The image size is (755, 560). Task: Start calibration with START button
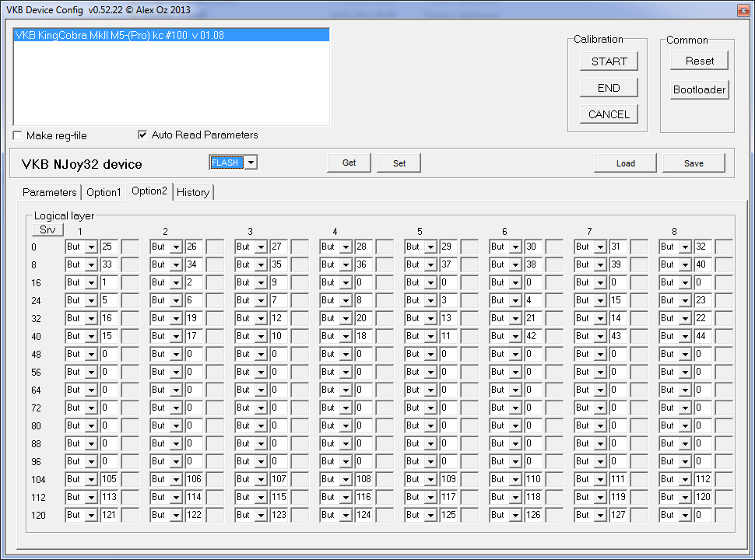click(x=609, y=61)
